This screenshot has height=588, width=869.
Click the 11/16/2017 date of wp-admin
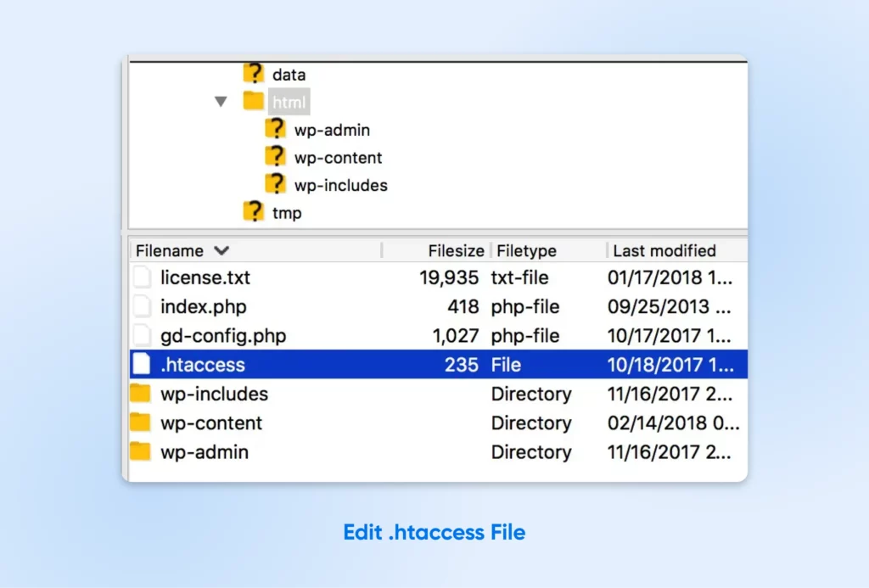tap(670, 452)
